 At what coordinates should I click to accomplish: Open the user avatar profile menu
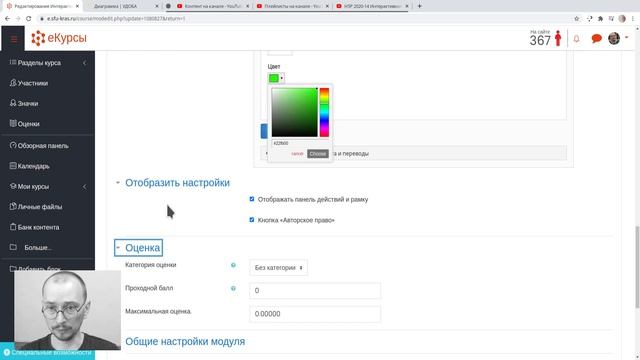coord(614,38)
